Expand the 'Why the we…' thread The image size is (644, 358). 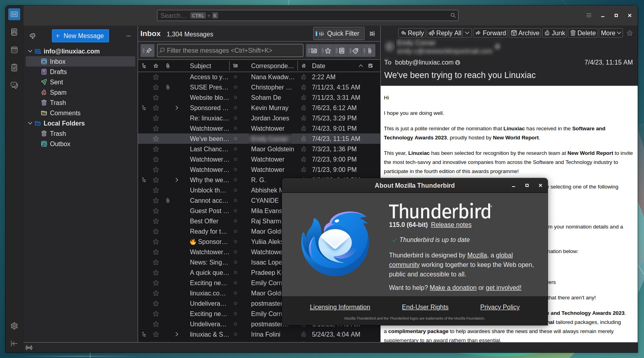pos(177,180)
